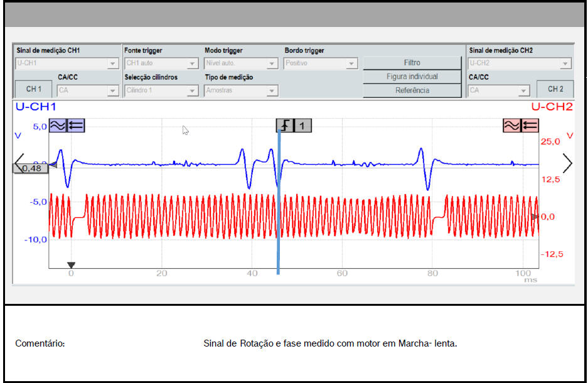Click the CH1 arrow-lines icon
The height and width of the screenshot is (383, 588).
click(75, 126)
